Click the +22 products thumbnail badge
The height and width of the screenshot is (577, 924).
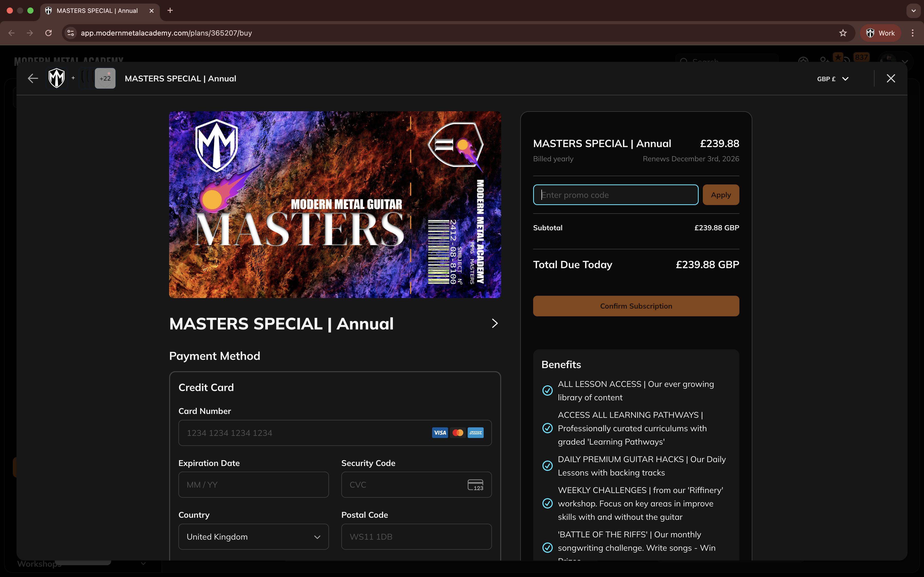pyautogui.click(x=105, y=79)
